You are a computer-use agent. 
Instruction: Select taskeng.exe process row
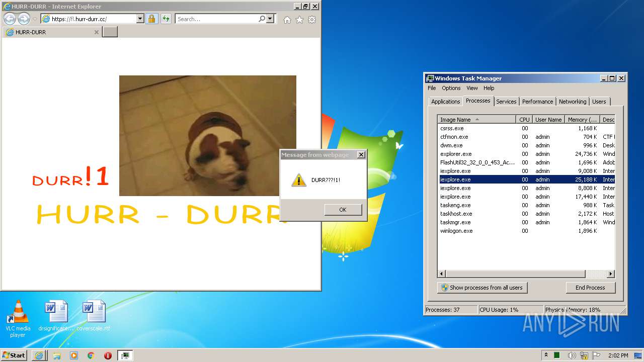(526, 205)
